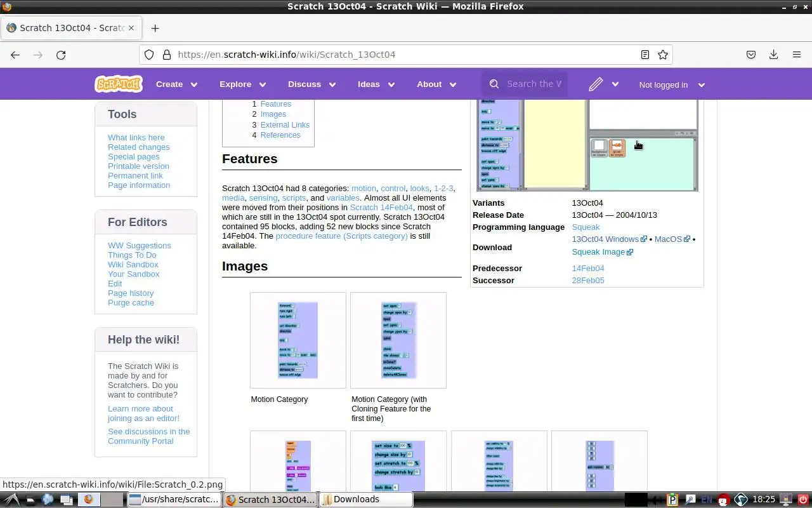Screen dimensions: 812x508
Task: Open Permanent link in Tools
Action: coord(135,176)
